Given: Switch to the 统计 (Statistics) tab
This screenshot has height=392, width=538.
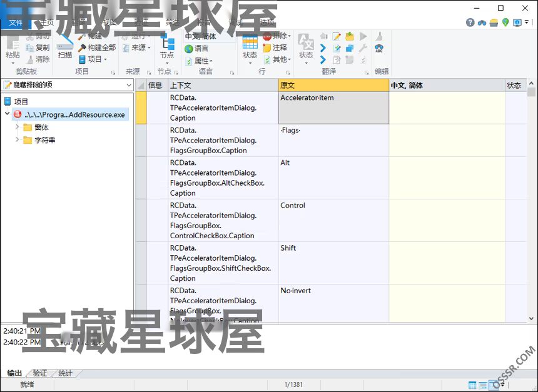Looking at the screenshot, I should coord(65,373).
